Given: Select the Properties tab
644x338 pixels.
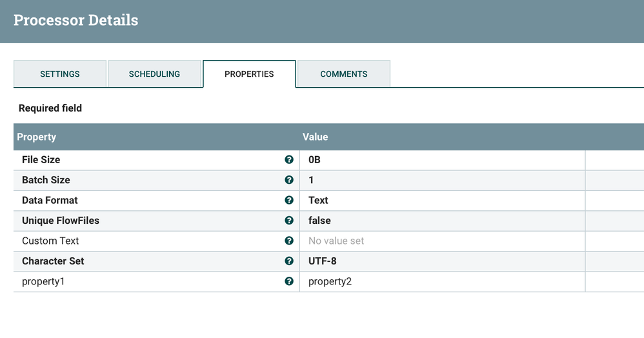Looking at the screenshot, I should click(249, 74).
